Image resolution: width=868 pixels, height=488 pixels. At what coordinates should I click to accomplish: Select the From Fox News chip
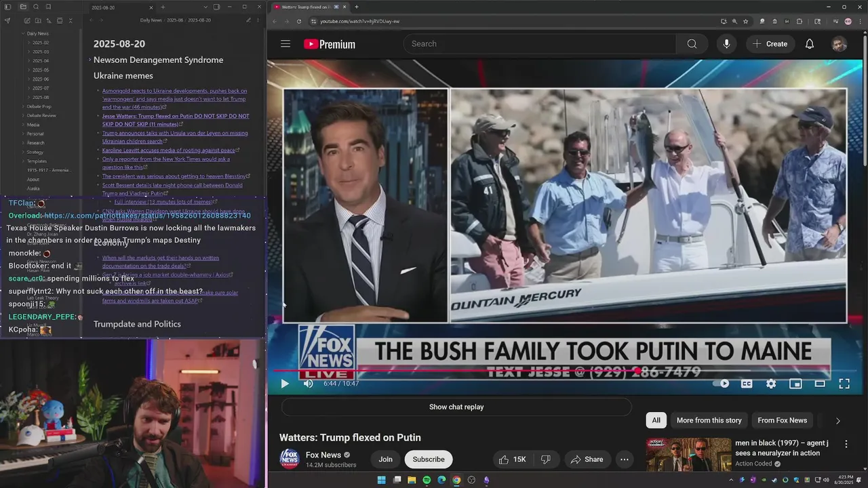click(x=782, y=420)
